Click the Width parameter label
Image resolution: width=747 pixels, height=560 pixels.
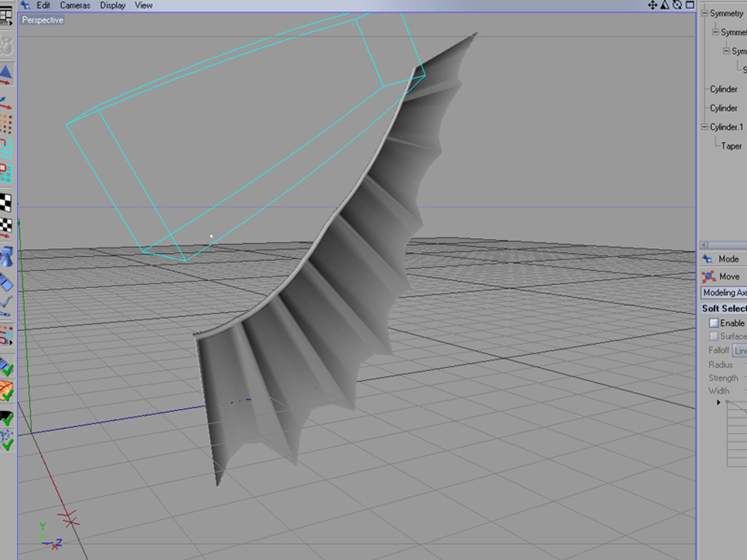click(x=719, y=391)
